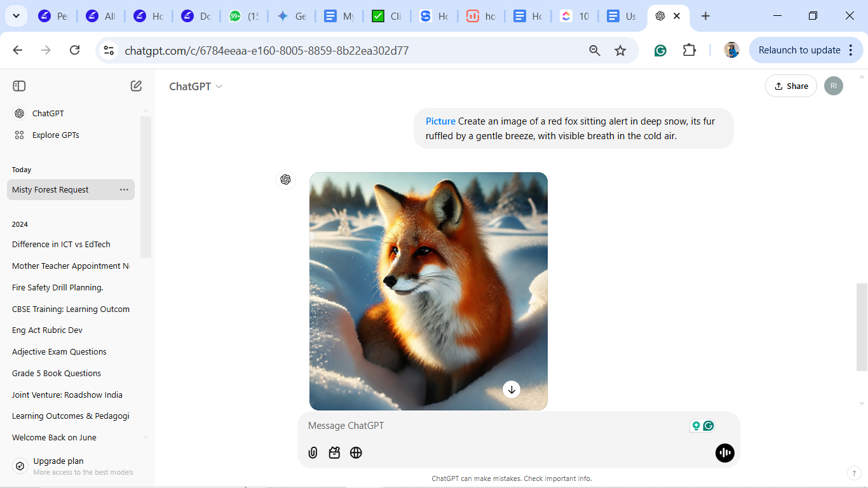The width and height of the screenshot is (868, 488).
Task: Open the tools box icon in composer
Action: pos(334,452)
